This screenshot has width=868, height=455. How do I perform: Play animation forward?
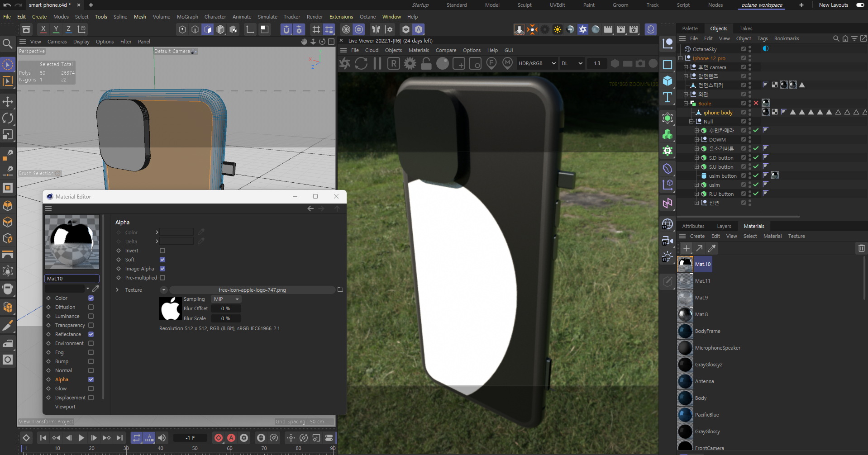pos(81,438)
